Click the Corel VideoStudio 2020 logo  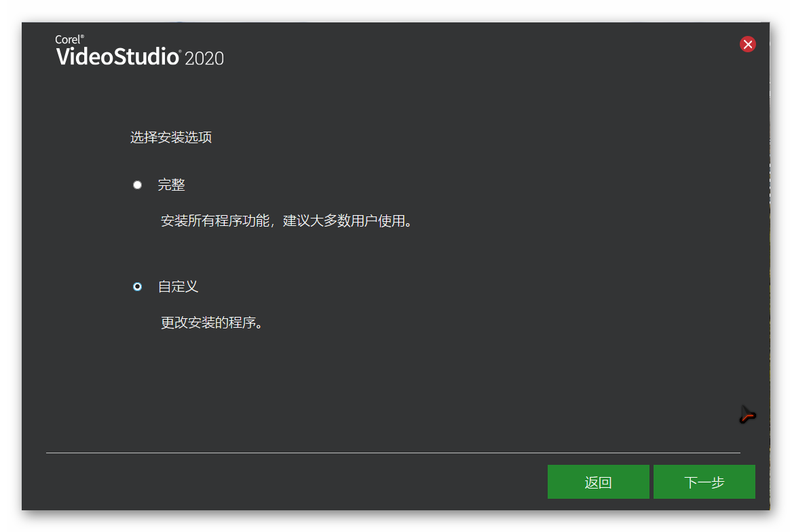click(139, 51)
